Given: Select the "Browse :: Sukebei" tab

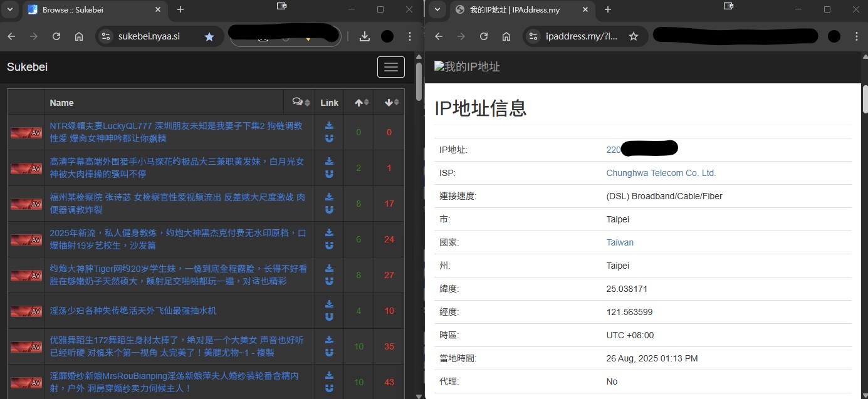Looking at the screenshot, I should pos(94,10).
